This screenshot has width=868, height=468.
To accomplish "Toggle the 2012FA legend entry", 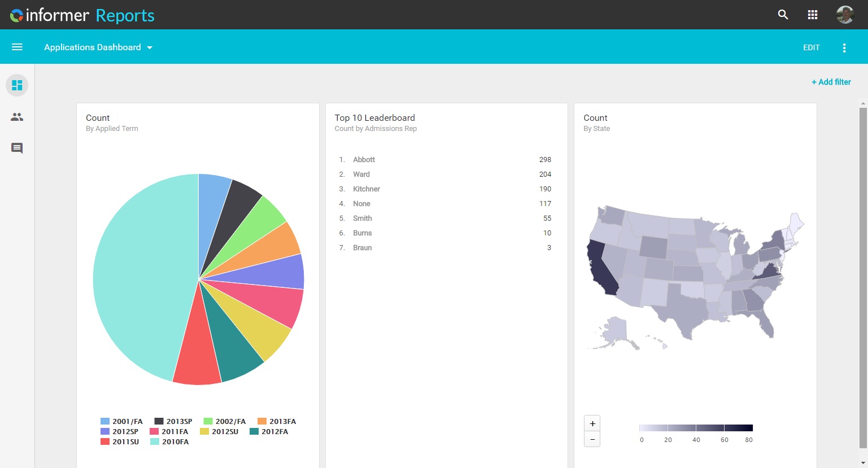I will point(269,431).
